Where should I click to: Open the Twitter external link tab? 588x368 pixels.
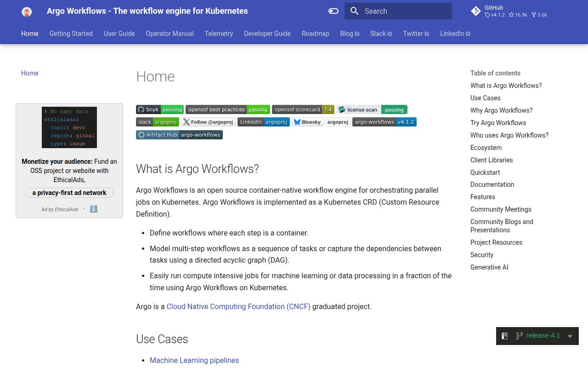[x=416, y=34]
